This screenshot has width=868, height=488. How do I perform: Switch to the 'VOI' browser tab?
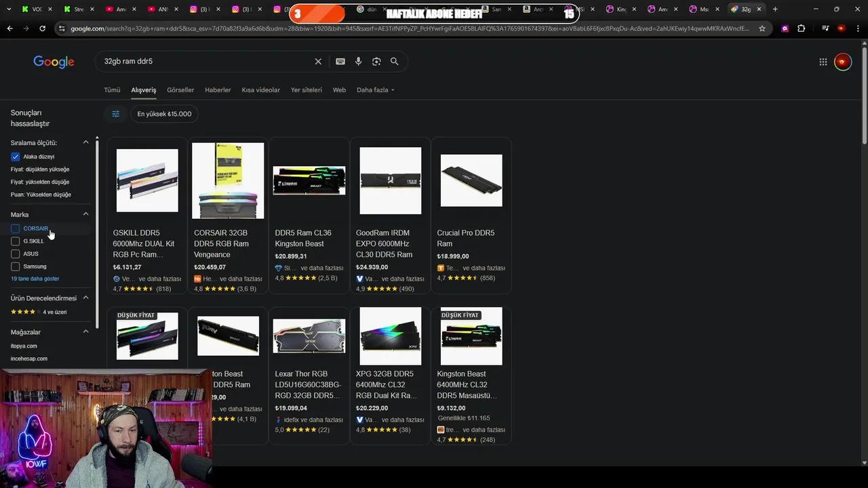37,9
